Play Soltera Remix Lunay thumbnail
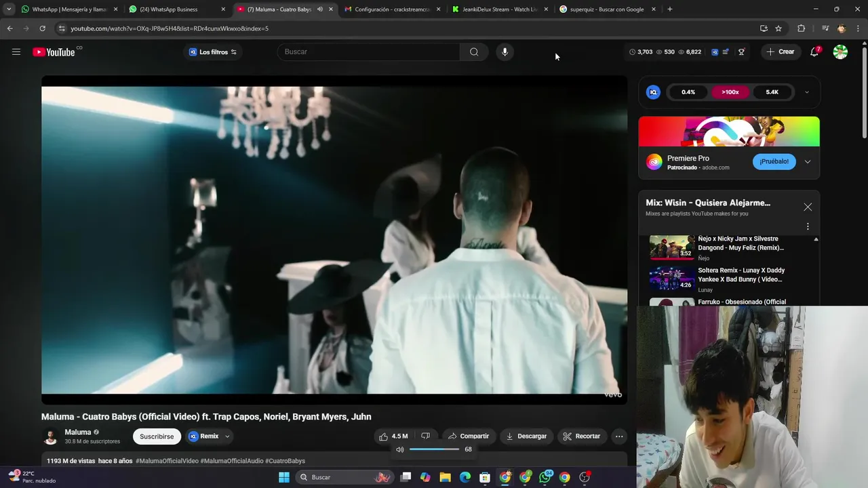868x488 pixels. [x=672, y=279]
